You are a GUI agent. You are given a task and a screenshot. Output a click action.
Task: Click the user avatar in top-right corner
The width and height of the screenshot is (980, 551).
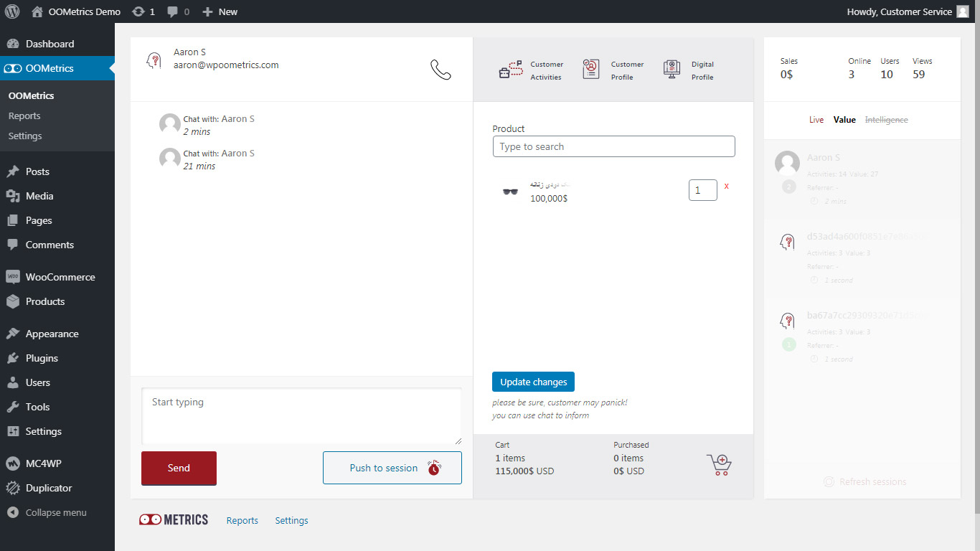(x=963, y=11)
